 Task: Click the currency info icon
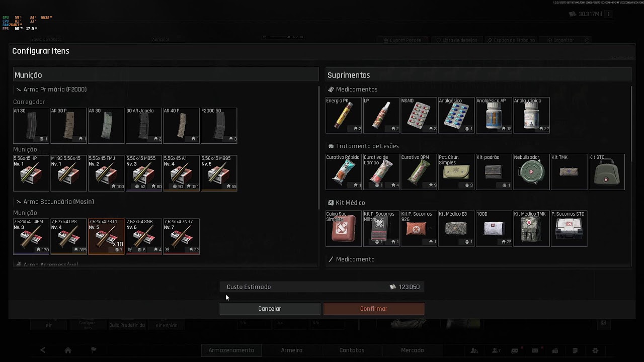coord(608,14)
